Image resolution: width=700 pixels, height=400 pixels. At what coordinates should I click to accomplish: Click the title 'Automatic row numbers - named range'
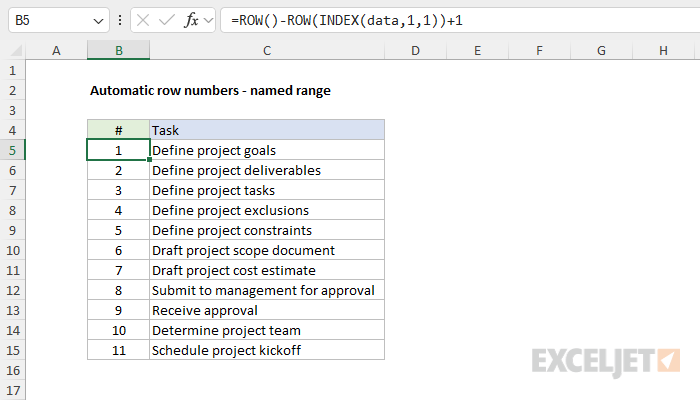[210, 90]
